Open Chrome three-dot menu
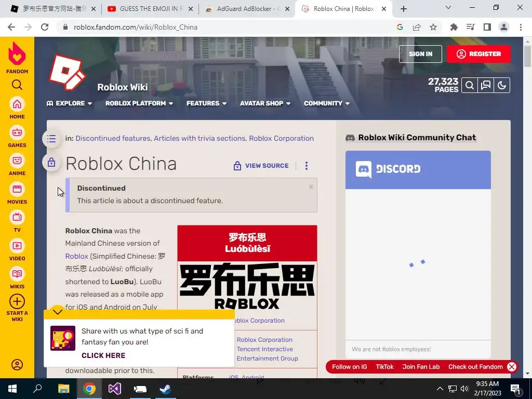This screenshot has width=532, height=399. 521,27
